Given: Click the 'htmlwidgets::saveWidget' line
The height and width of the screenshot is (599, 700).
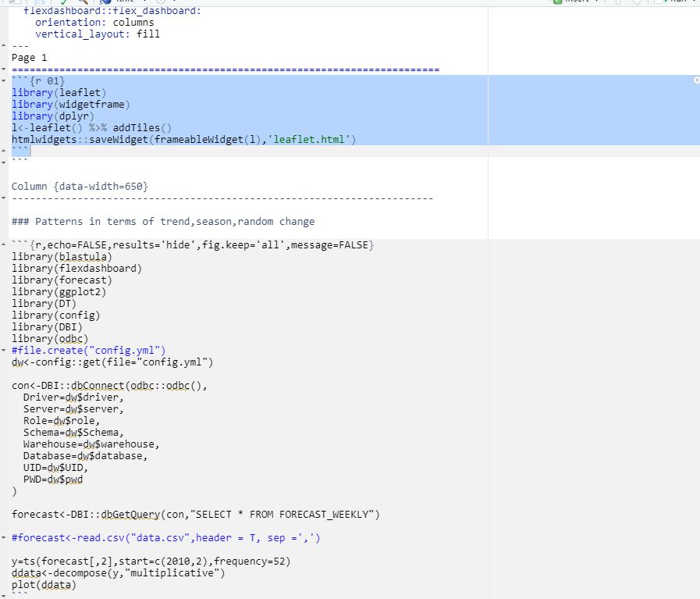Looking at the screenshot, I should coord(184,139).
